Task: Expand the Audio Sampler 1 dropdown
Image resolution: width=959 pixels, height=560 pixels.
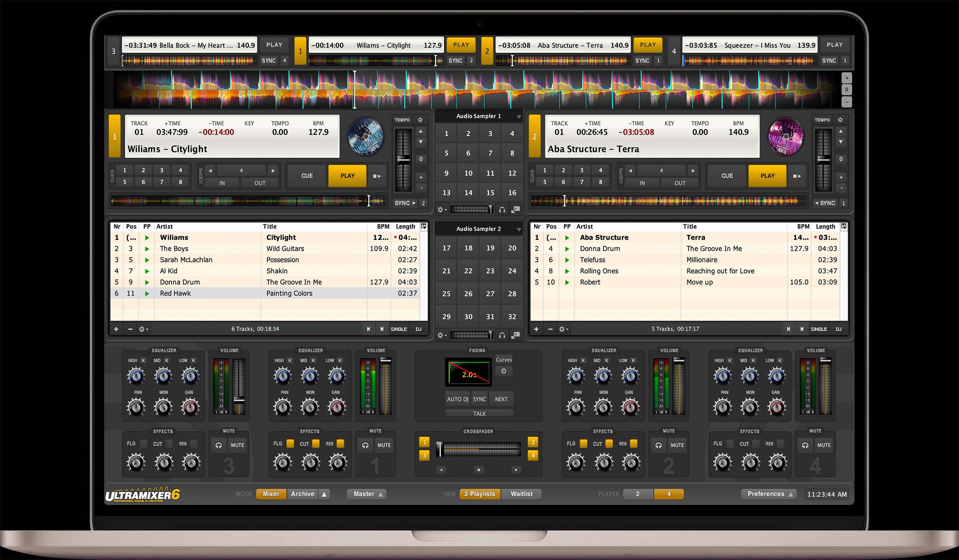Action: pyautogui.click(x=519, y=116)
